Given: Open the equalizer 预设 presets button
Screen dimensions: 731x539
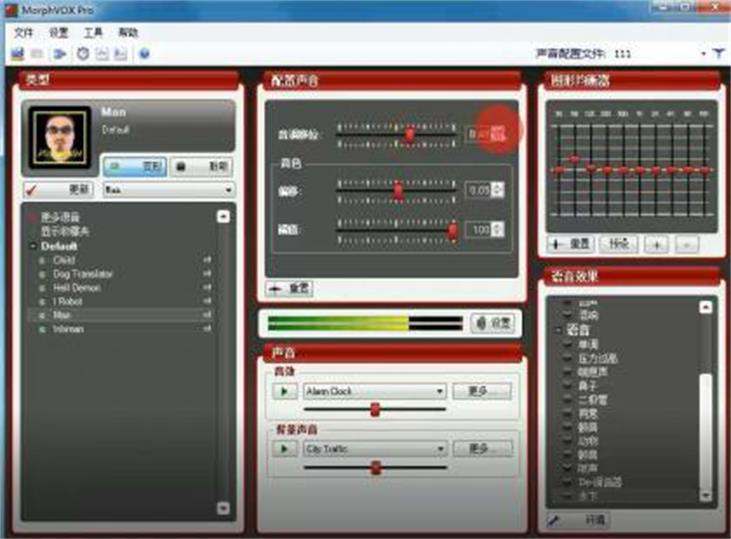Looking at the screenshot, I should tap(619, 244).
